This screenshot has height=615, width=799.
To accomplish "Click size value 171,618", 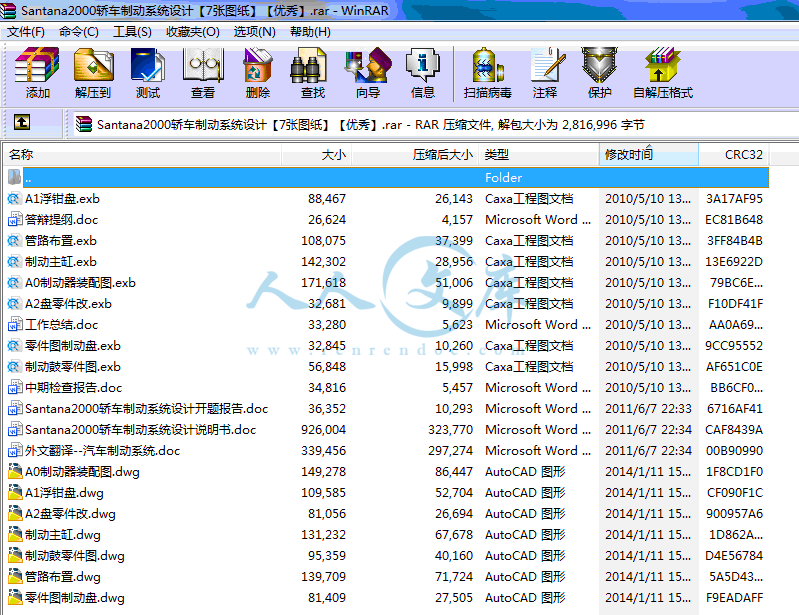I will tap(323, 283).
